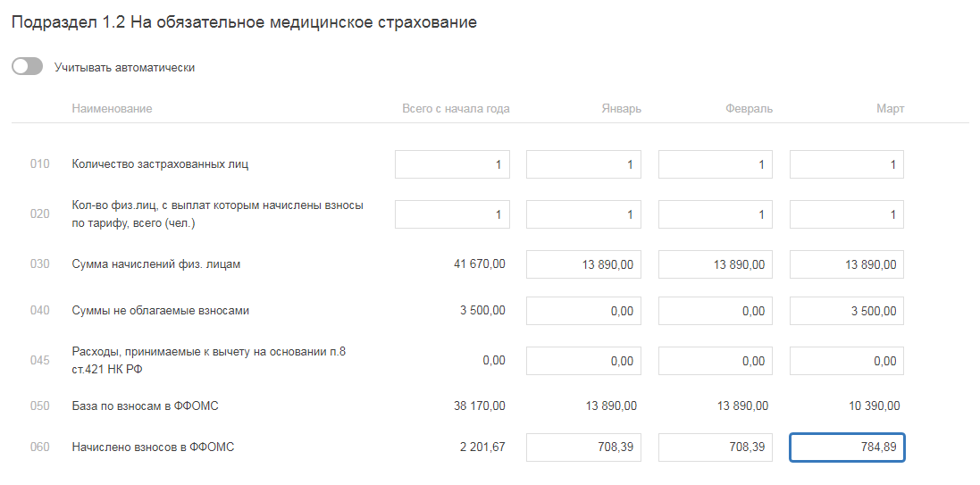Click February field in row 020
The height and width of the screenshot is (485, 980).
pos(716,214)
